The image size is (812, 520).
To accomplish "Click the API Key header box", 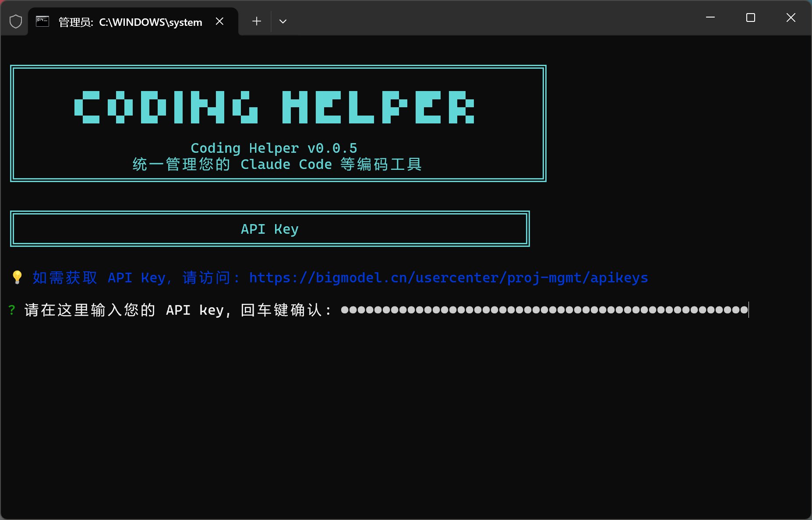I will point(270,229).
